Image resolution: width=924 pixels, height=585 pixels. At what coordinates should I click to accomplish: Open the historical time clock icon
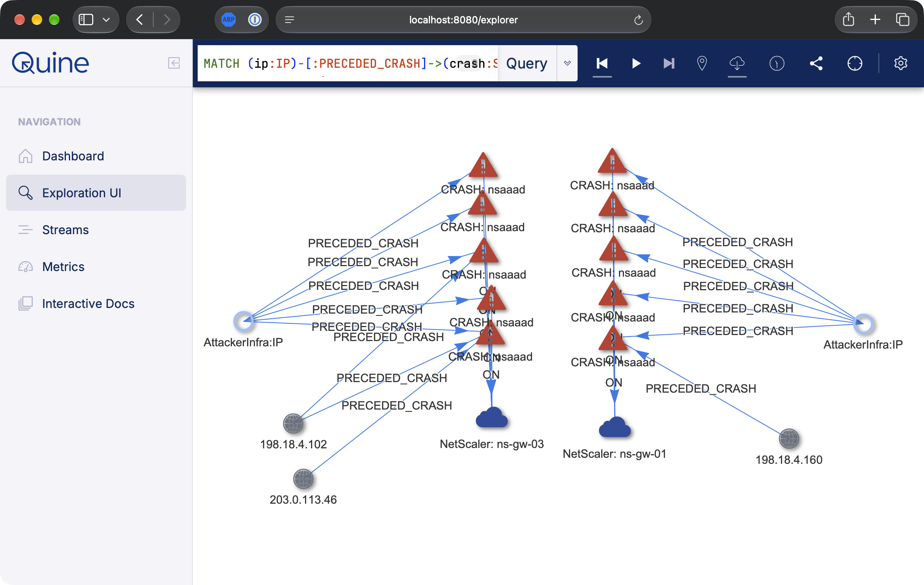click(x=777, y=63)
